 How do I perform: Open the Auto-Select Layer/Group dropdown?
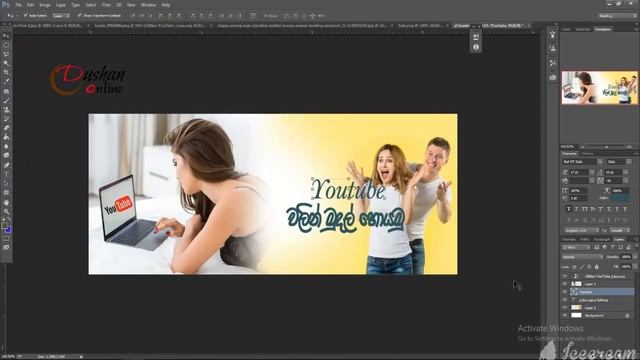(61, 16)
